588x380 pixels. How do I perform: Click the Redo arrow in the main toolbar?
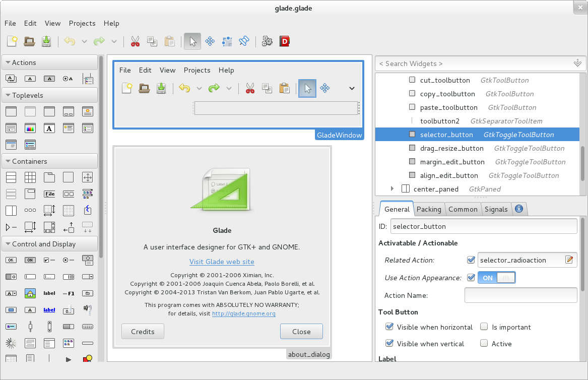point(99,41)
